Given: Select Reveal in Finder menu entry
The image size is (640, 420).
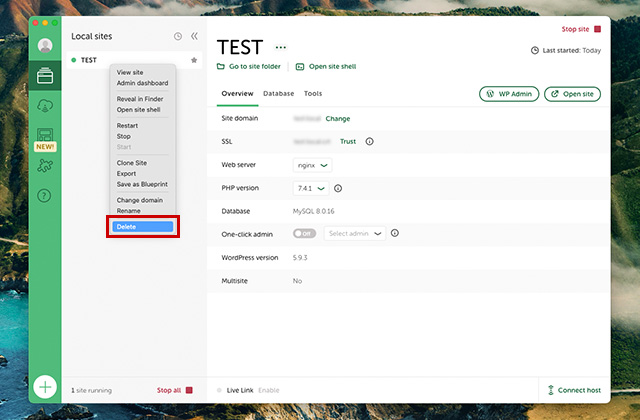Looking at the screenshot, I should [140, 99].
